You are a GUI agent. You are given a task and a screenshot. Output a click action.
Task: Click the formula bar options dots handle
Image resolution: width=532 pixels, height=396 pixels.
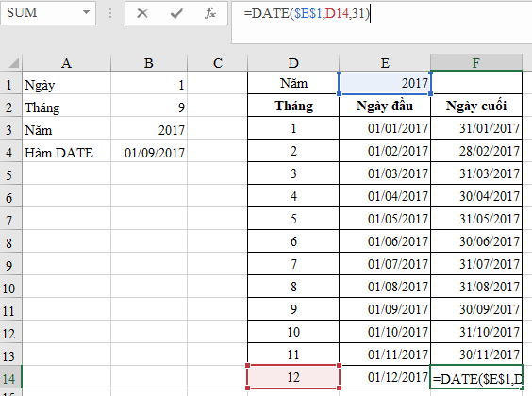click(x=110, y=13)
